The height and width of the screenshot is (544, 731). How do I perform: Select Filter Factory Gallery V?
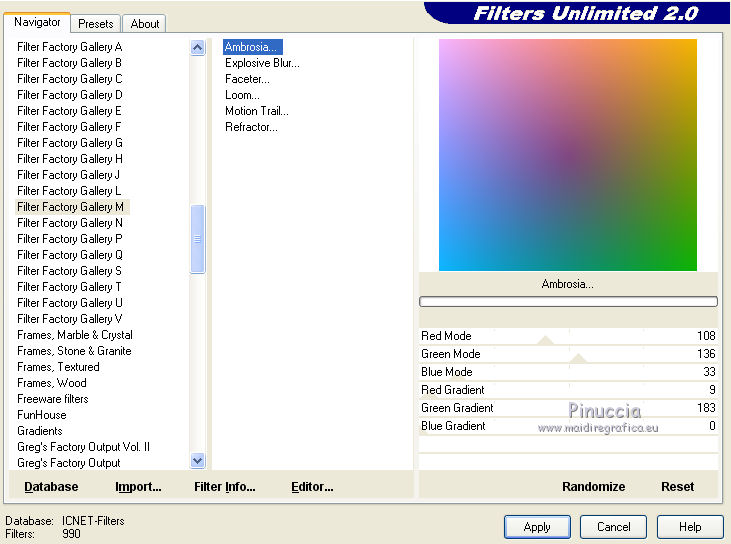point(69,319)
